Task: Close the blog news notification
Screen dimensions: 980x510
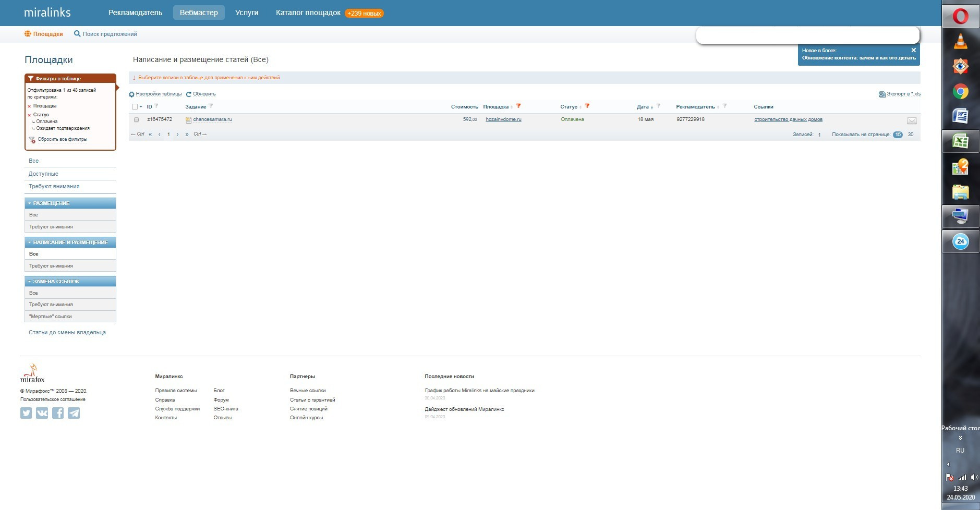Action: pos(913,50)
